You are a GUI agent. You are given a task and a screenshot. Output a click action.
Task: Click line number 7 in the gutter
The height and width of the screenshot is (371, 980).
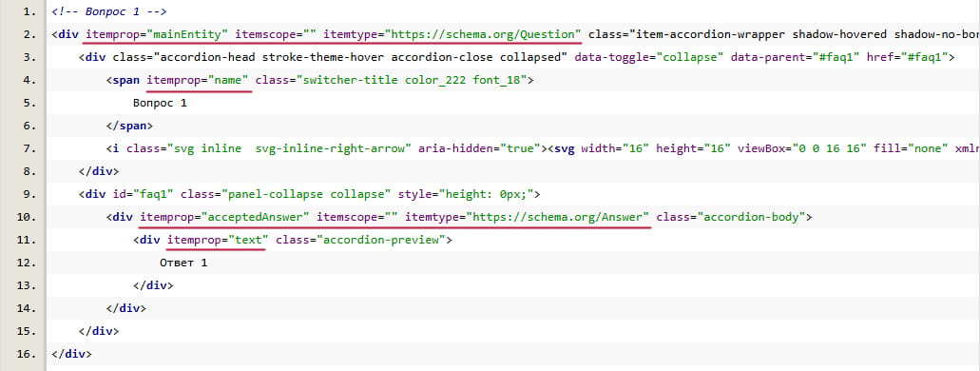point(29,148)
